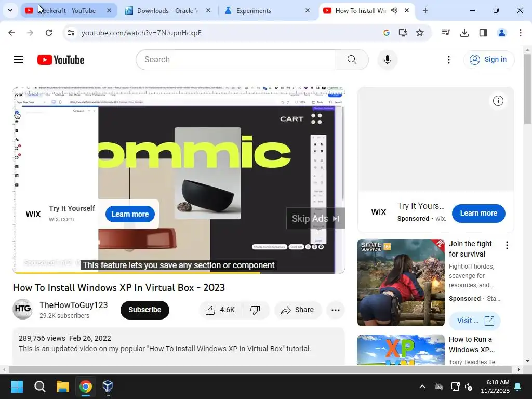Click Learn more in sidebar Wix ad

[478, 214]
